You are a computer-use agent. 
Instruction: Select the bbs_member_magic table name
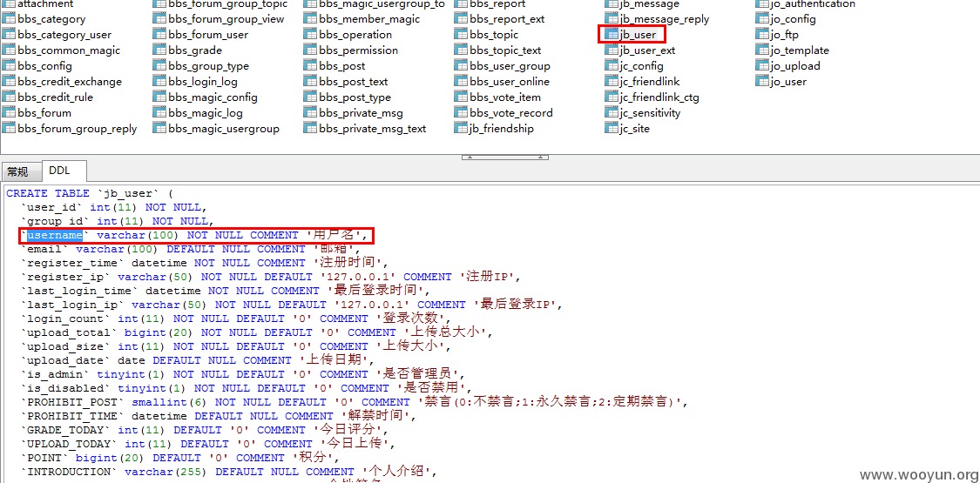(x=369, y=19)
